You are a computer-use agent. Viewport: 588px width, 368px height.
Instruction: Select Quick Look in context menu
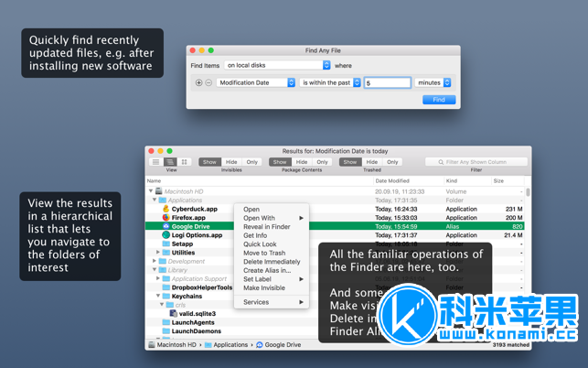272,244
